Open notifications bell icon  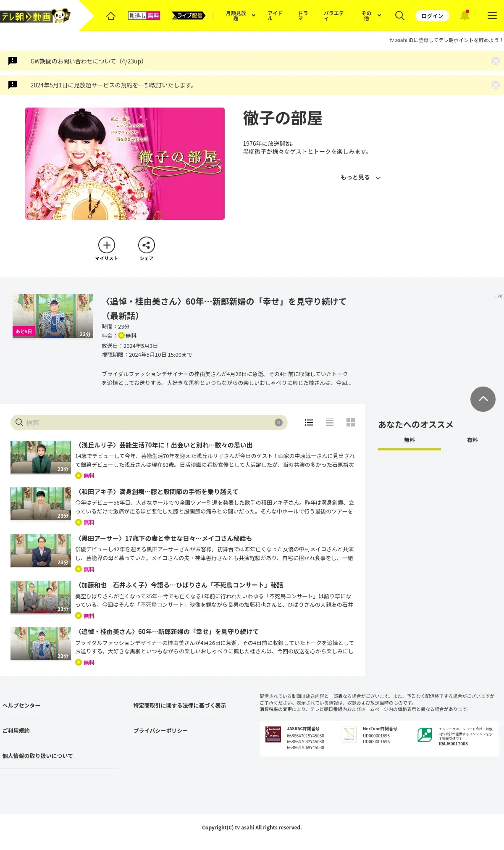coord(465,16)
